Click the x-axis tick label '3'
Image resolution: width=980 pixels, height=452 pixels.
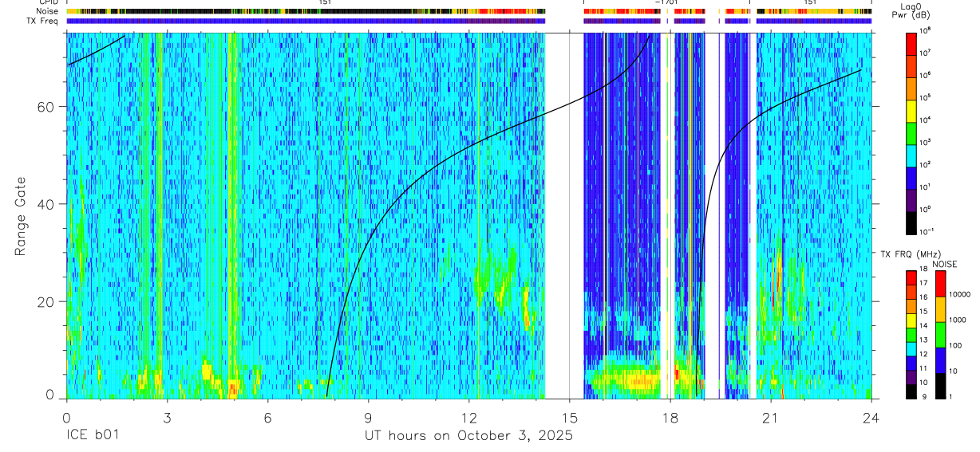(167, 417)
